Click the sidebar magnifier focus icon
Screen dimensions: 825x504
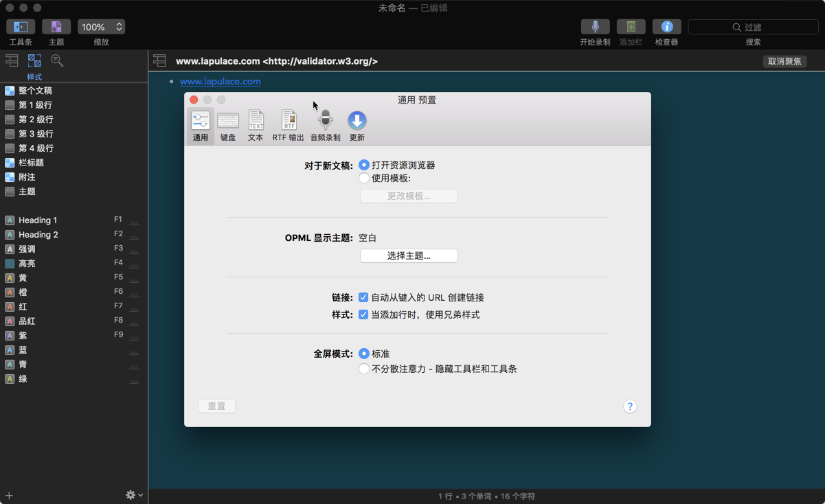[x=57, y=60]
